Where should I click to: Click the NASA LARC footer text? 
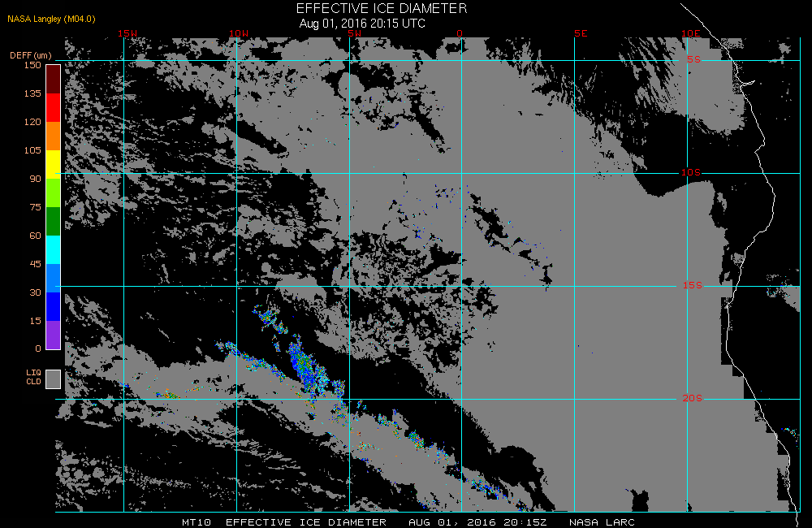tap(602, 522)
